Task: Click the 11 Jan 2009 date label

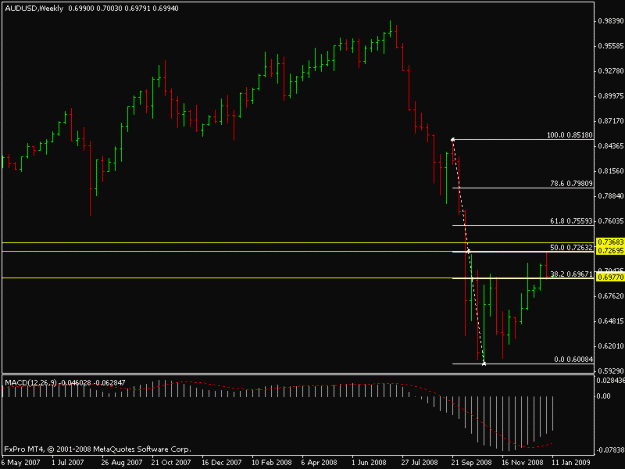Action: tap(571, 462)
